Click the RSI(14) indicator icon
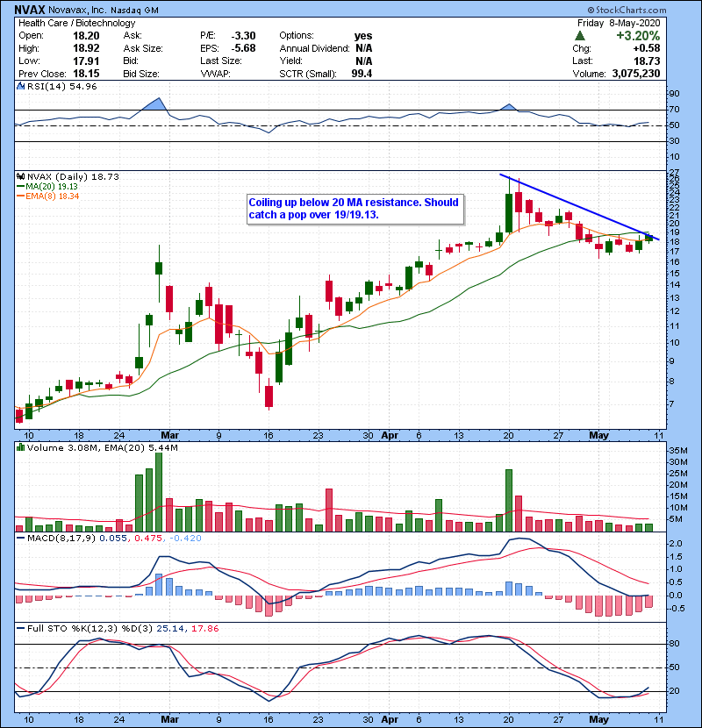The height and width of the screenshot is (728, 702). tap(20, 86)
